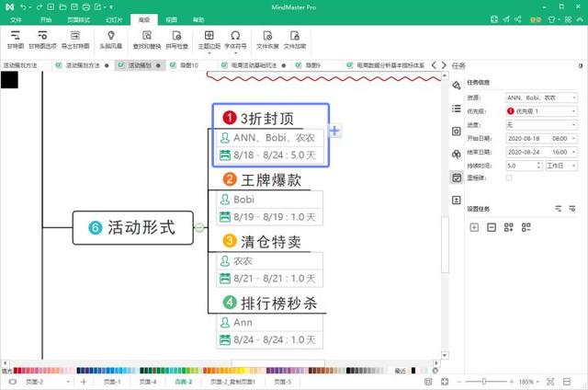Select the 导图10 document tab
This screenshot has width=588, height=390.
pos(189,65)
